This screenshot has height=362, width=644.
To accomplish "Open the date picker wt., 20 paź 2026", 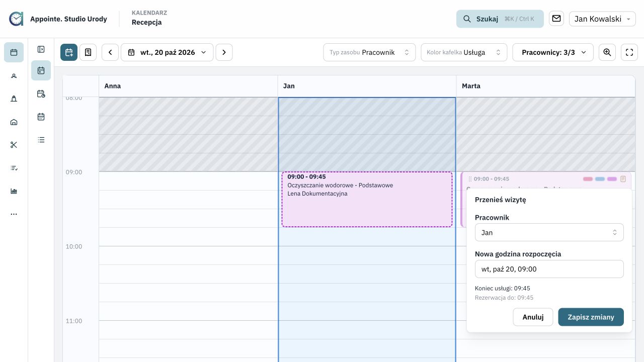I will coord(167,52).
